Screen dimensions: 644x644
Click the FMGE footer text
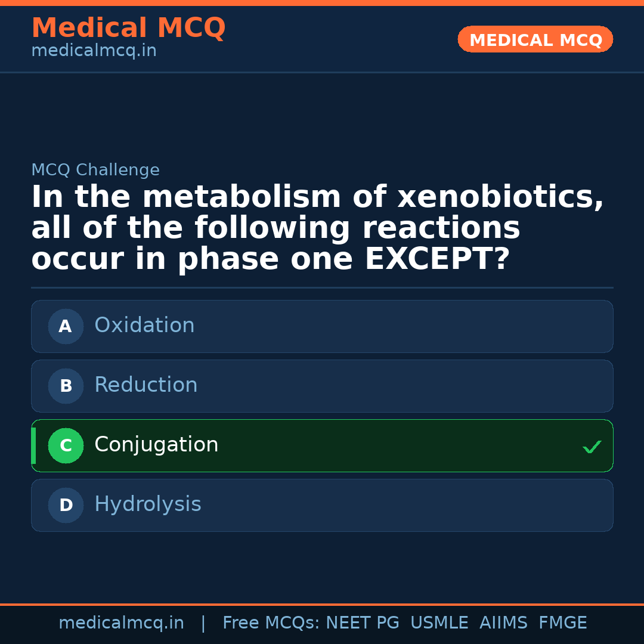(x=562, y=623)
